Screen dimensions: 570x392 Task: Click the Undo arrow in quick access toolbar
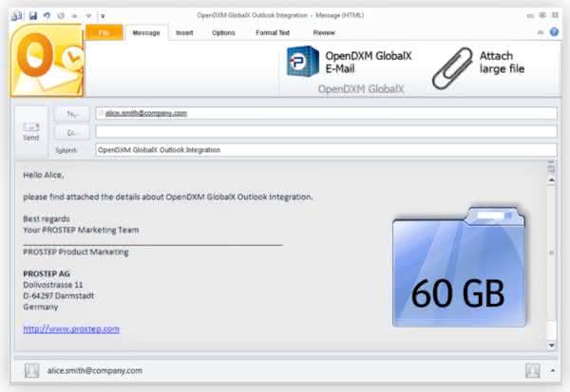(x=47, y=15)
